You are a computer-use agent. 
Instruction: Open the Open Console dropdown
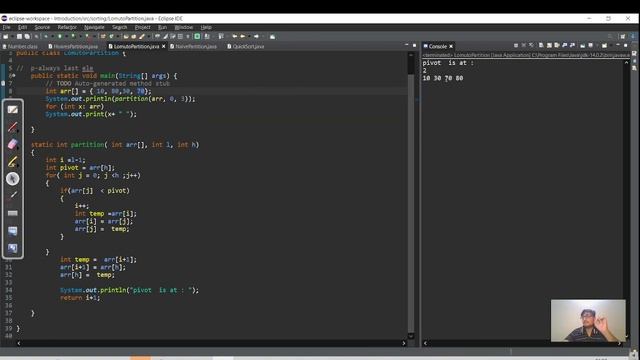click(x=611, y=46)
